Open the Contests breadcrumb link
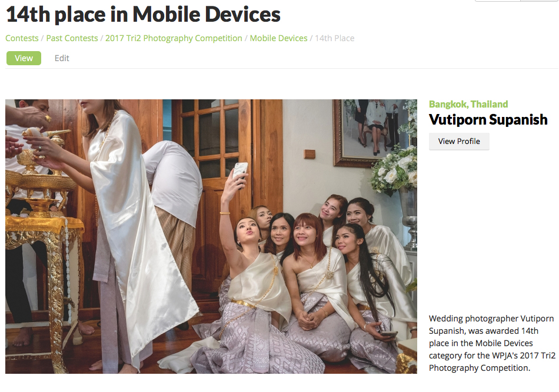The width and height of the screenshot is (559, 392). tap(22, 38)
